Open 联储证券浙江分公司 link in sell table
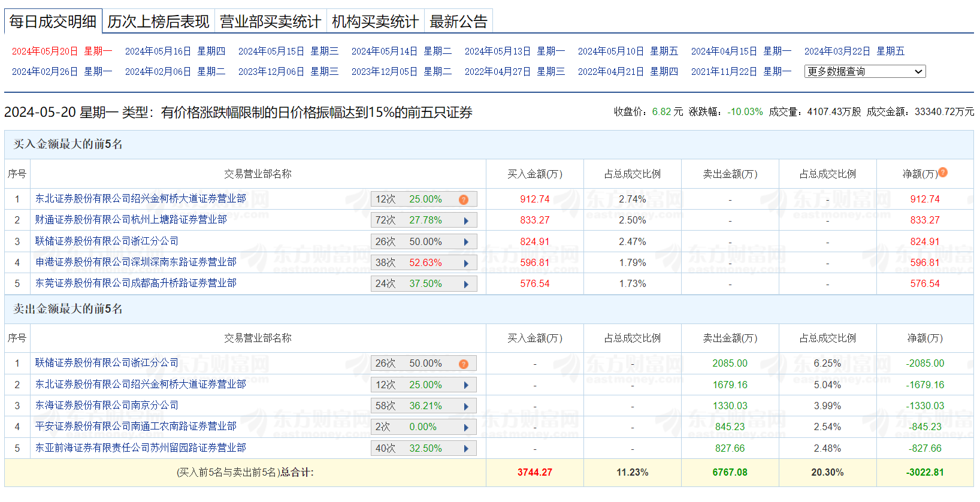This screenshot has height=502, width=980. tap(107, 363)
